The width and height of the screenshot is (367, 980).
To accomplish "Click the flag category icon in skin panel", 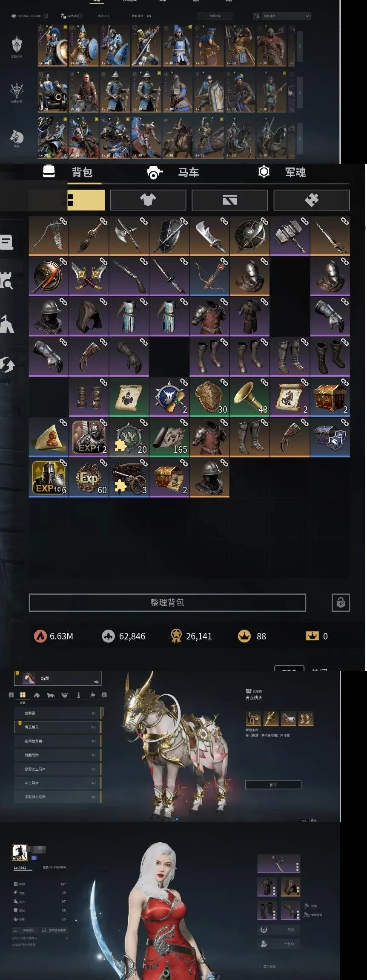I will 92,695.
